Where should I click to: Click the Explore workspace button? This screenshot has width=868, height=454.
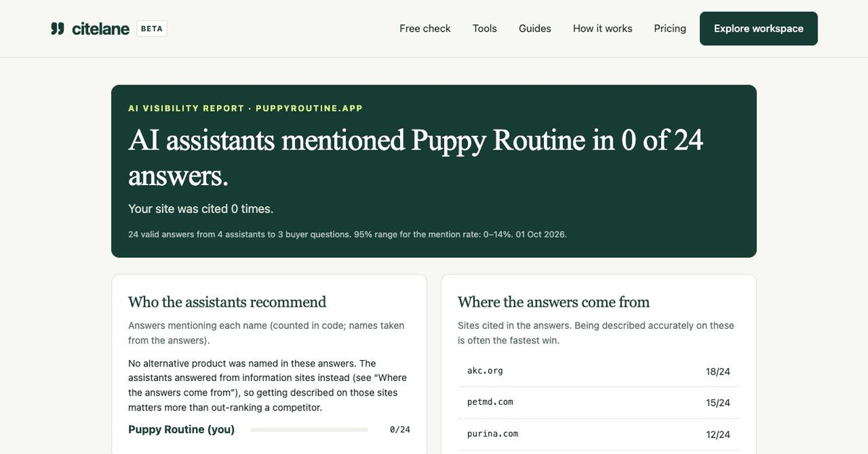pyautogui.click(x=759, y=29)
